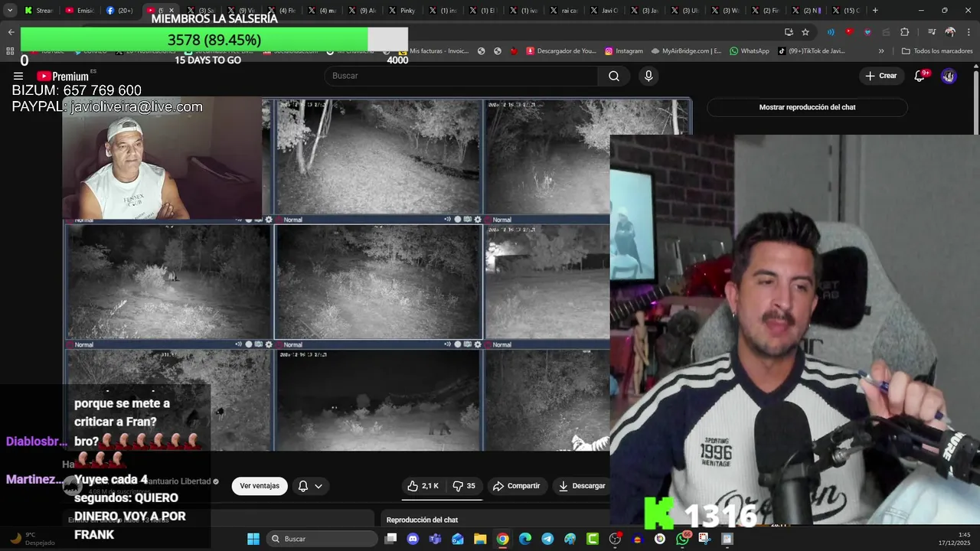Click the Ver ventajas button
The height and width of the screenshot is (551, 980).
(260, 486)
